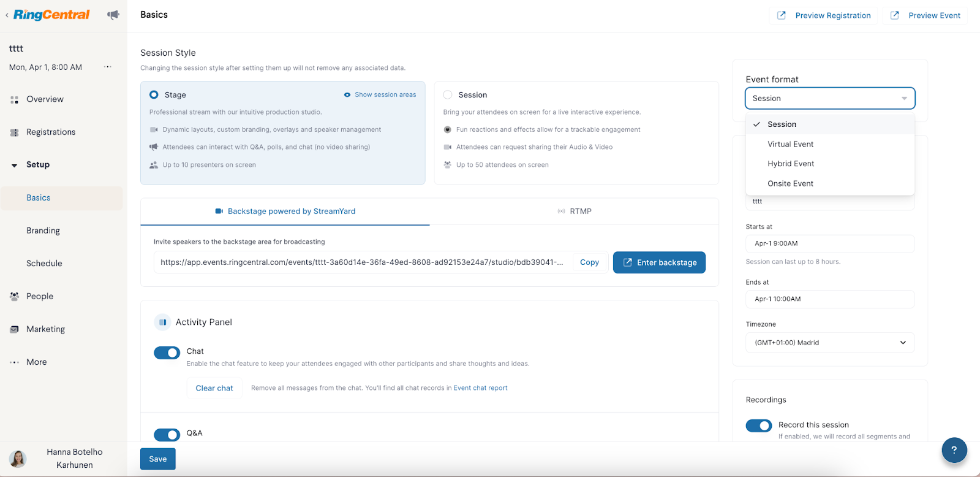Collapse the Setup section chevron
The image size is (980, 477).
15,164
